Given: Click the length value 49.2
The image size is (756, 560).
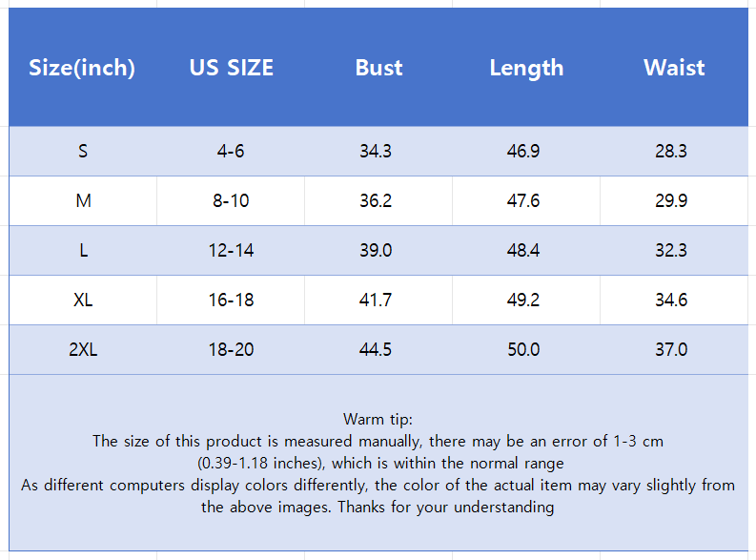Looking at the screenshot, I should (x=523, y=300).
